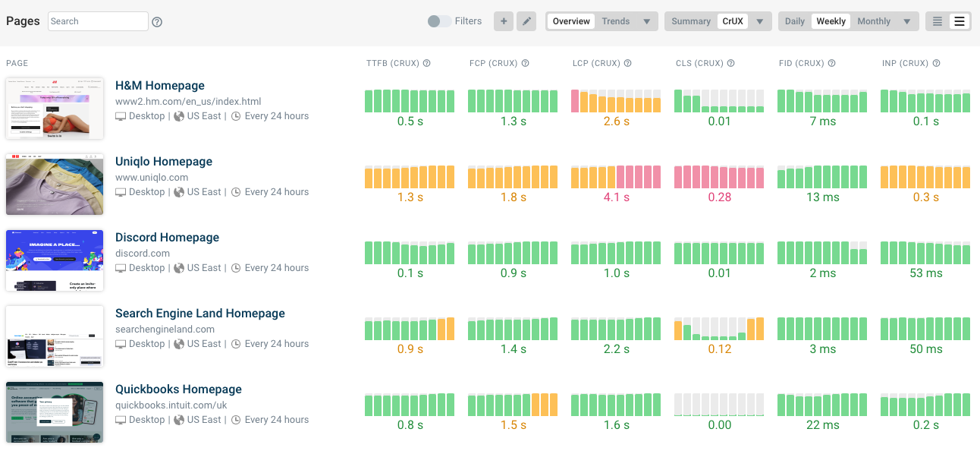Open Uniqlo Homepage page link

[x=164, y=162]
